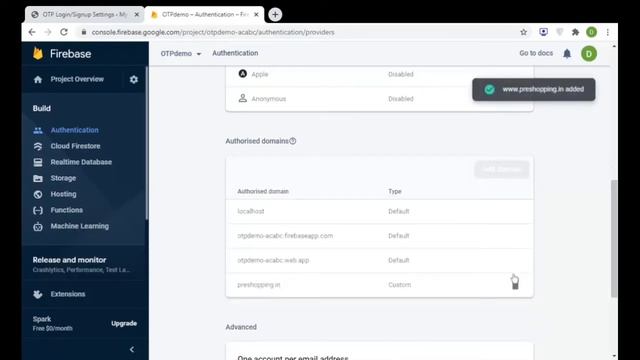
Task: Open Hosting section
Action: (63, 194)
